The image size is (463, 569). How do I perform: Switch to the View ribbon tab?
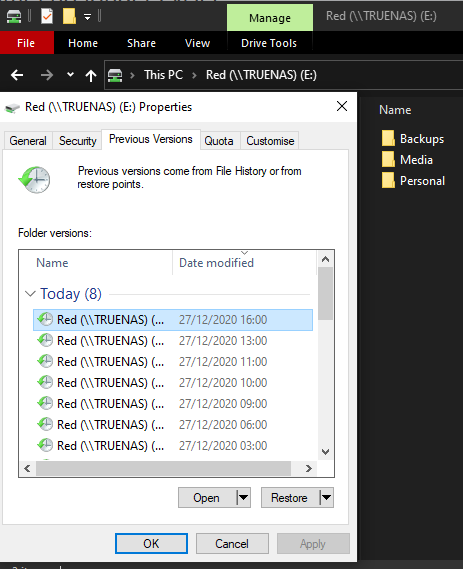click(x=197, y=43)
